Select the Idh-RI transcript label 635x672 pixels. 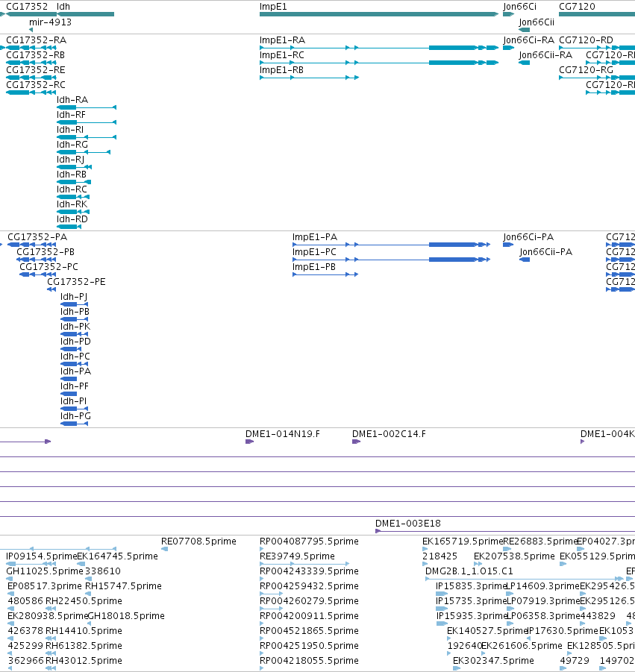pos(70,130)
